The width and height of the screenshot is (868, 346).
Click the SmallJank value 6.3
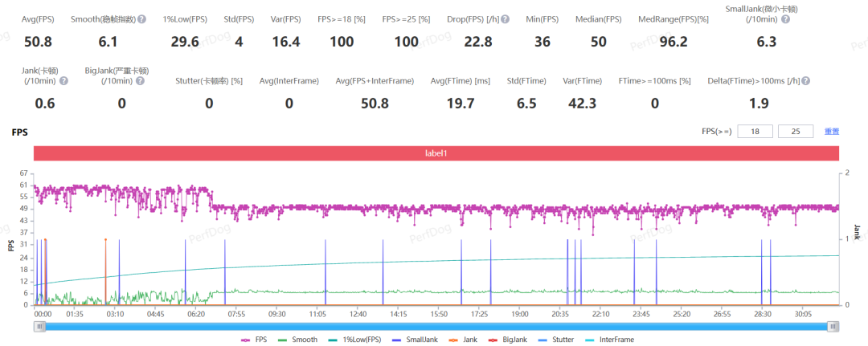[x=766, y=42]
